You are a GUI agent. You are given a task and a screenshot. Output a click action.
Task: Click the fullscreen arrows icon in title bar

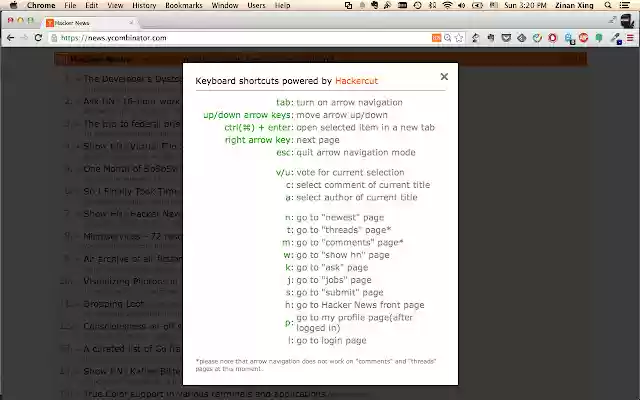[612, 20]
